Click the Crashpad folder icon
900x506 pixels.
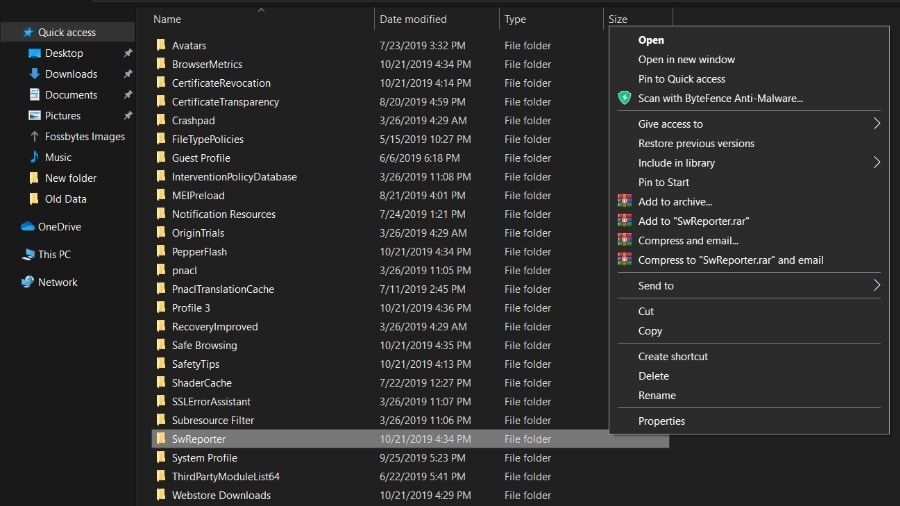click(x=161, y=120)
